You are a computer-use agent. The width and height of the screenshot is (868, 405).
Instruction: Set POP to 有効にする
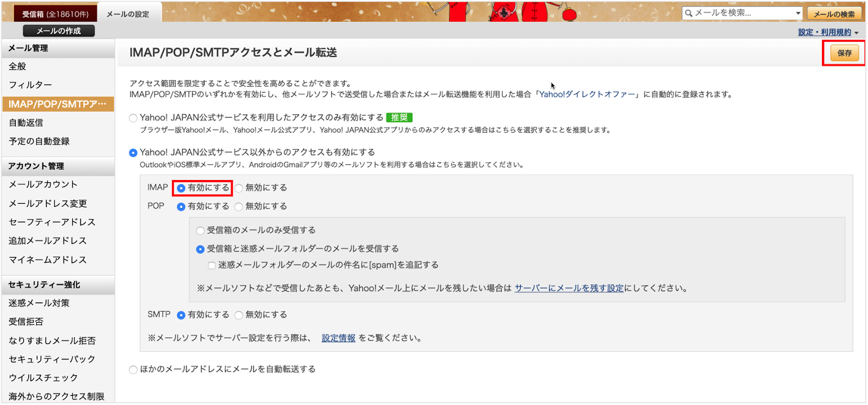181,207
